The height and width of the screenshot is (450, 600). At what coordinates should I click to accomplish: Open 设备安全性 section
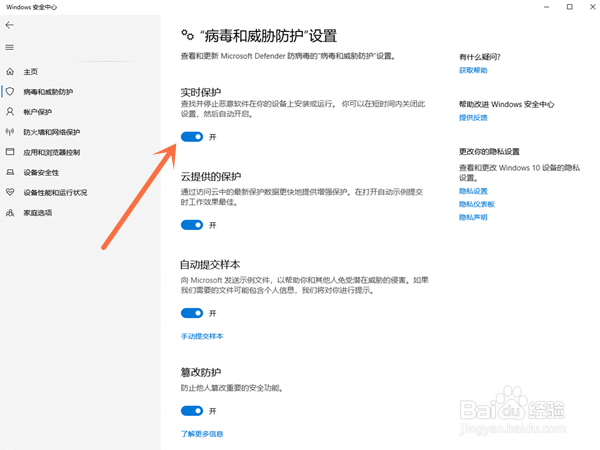coord(41,173)
